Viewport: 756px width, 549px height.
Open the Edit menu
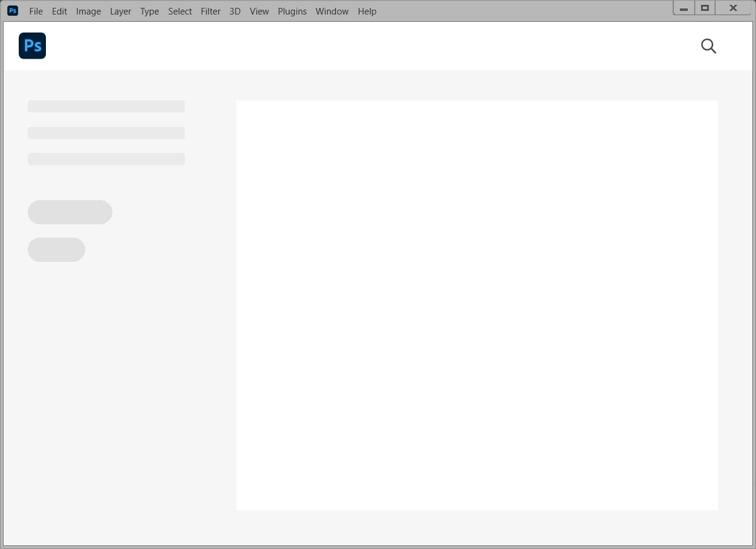[x=59, y=11]
